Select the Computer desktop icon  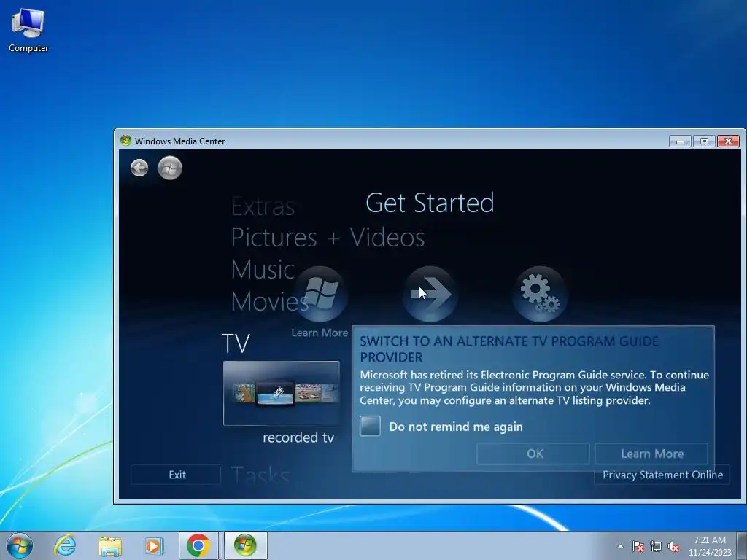tap(28, 29)
